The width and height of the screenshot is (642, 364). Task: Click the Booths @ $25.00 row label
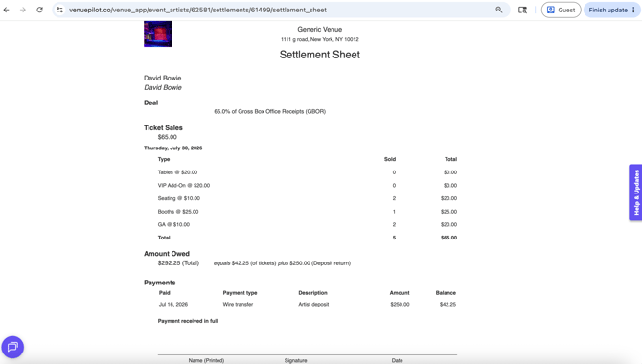coord(178,212)
